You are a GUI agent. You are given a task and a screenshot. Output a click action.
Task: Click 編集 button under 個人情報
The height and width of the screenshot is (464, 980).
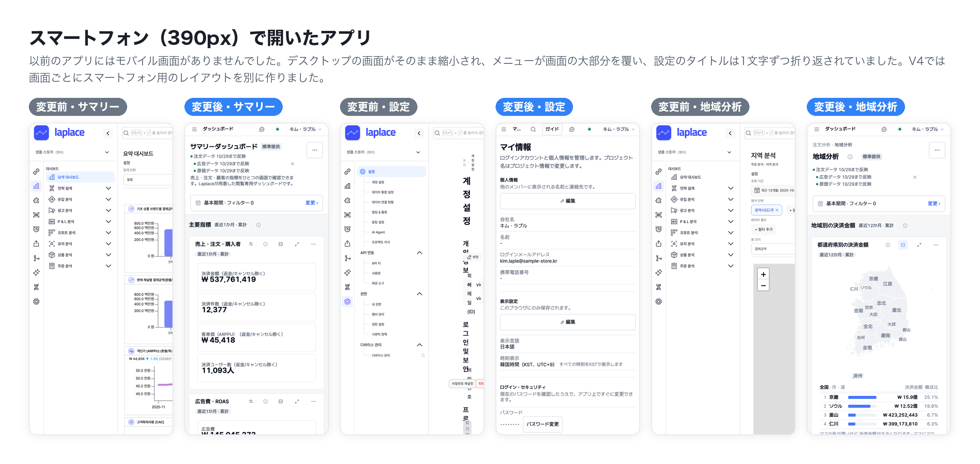567,201
